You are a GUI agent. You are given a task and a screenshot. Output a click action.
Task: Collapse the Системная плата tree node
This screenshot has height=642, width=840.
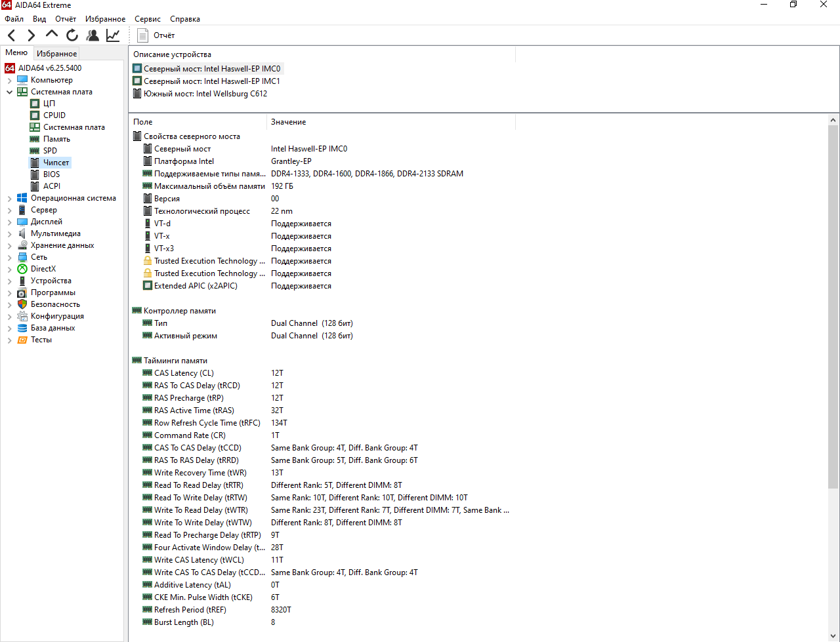10,92
